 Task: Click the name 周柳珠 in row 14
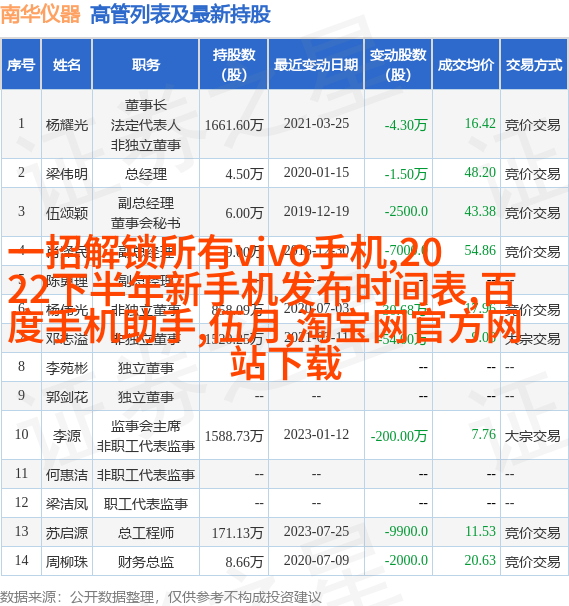tap(67, 562)
